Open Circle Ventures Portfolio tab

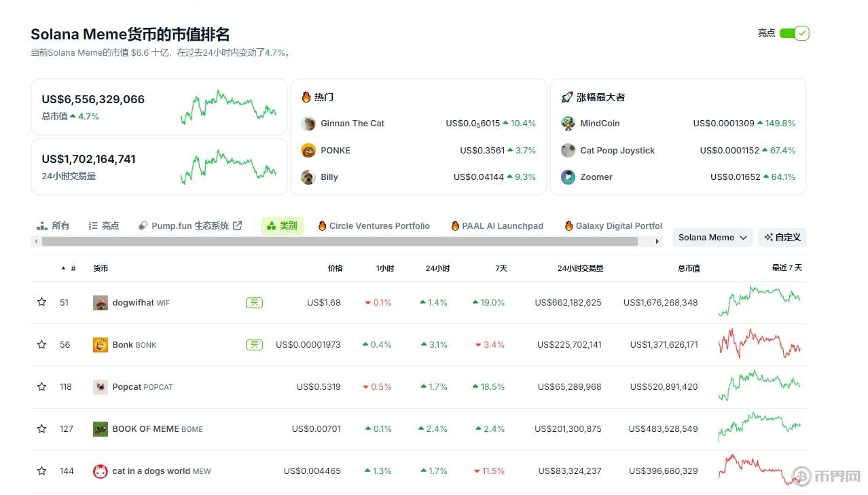coord(374,225)
